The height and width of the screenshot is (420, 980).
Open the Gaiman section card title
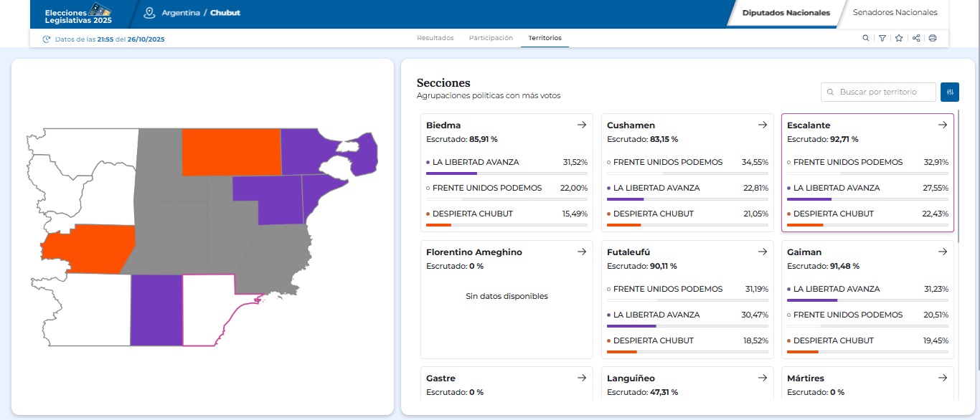click(804, 252)
